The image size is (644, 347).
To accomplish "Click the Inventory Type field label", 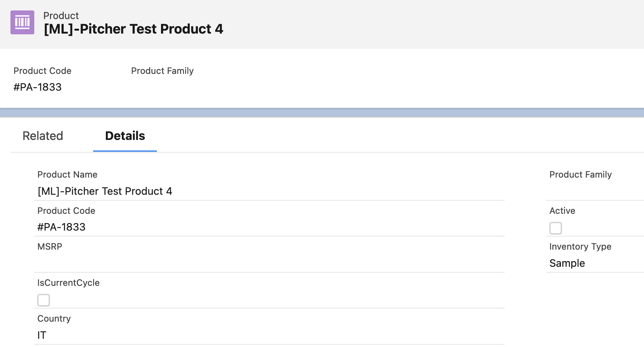I will coord(580,247).
